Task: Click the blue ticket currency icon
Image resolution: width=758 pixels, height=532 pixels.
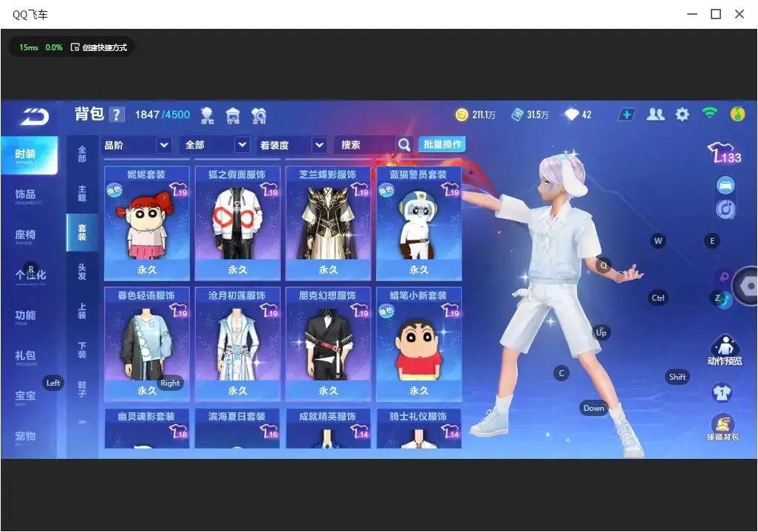Action: pos(517,115)
